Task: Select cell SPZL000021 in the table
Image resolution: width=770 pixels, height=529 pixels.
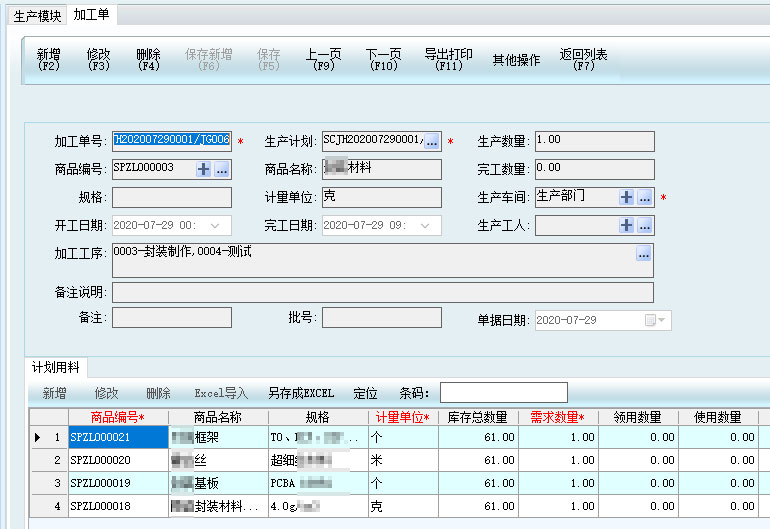Action: point(118,437)
